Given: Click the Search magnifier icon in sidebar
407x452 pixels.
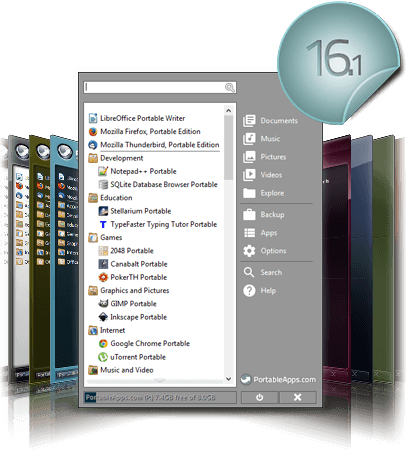Looking at the screenshot, I should pos(249,272).
